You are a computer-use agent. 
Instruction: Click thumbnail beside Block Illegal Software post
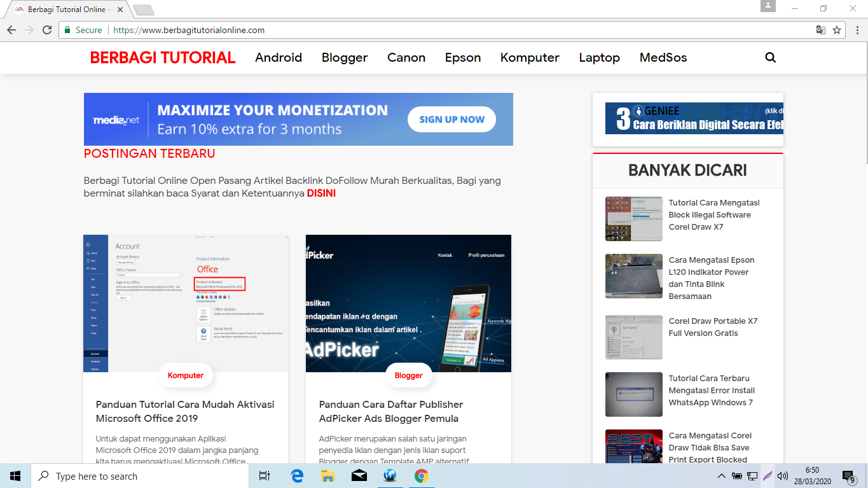pyautogui.click(x=634, y=219)
